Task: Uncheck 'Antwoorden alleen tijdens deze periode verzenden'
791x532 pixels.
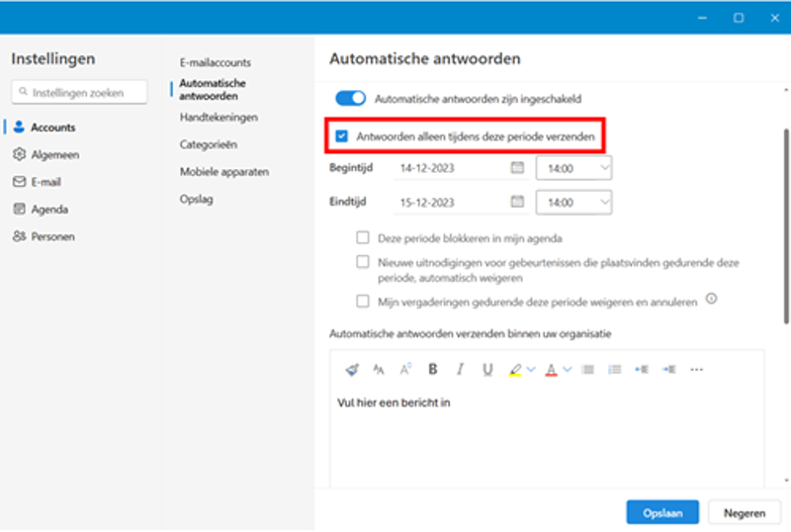Action: [342, 136]
